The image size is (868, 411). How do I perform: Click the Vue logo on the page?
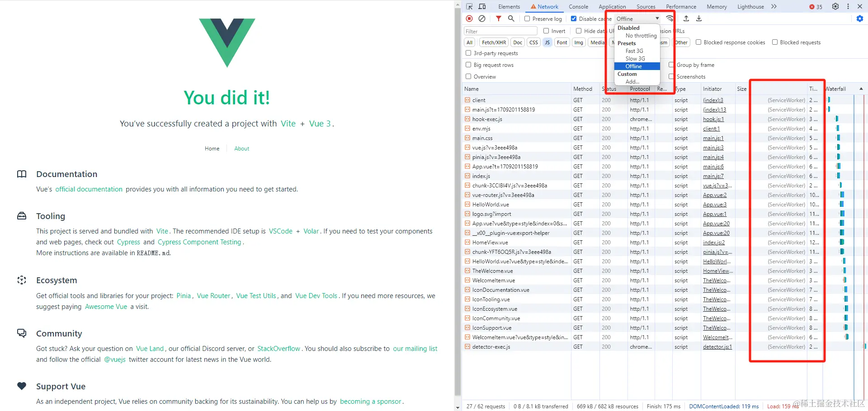(x=227, y=43)
